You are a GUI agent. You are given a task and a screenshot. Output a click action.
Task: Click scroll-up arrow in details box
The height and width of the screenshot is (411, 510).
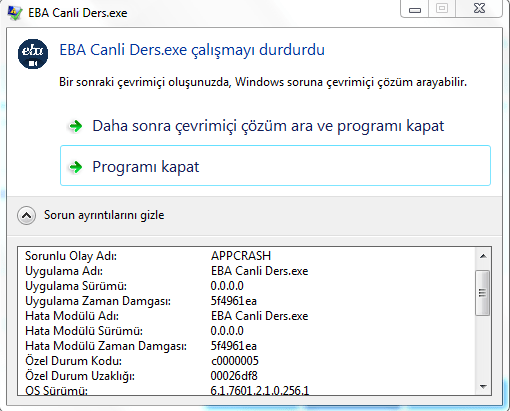tap(483, 256)
